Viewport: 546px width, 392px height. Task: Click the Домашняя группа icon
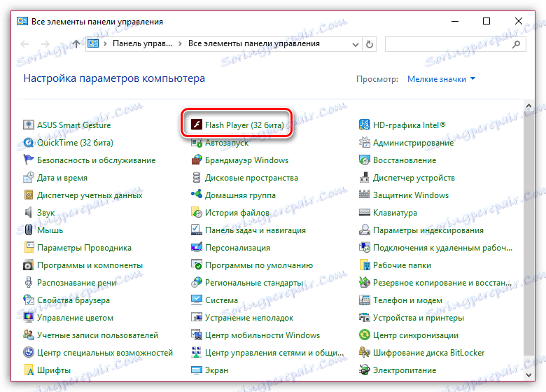(x=197, y=195)
